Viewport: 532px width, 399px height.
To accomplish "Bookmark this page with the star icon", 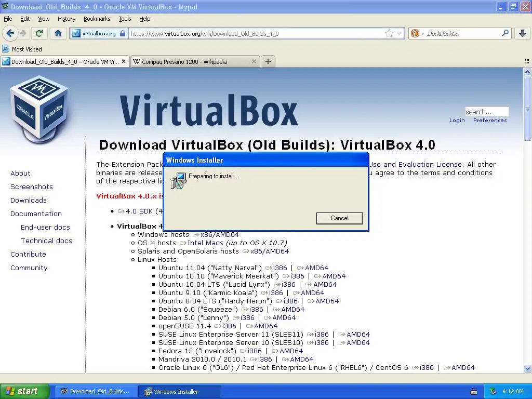I will pyautogui.click(x=389, y=33).
